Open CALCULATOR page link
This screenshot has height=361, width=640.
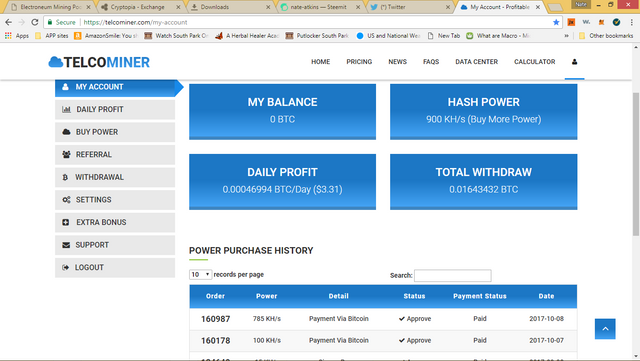tap(534, 62)
